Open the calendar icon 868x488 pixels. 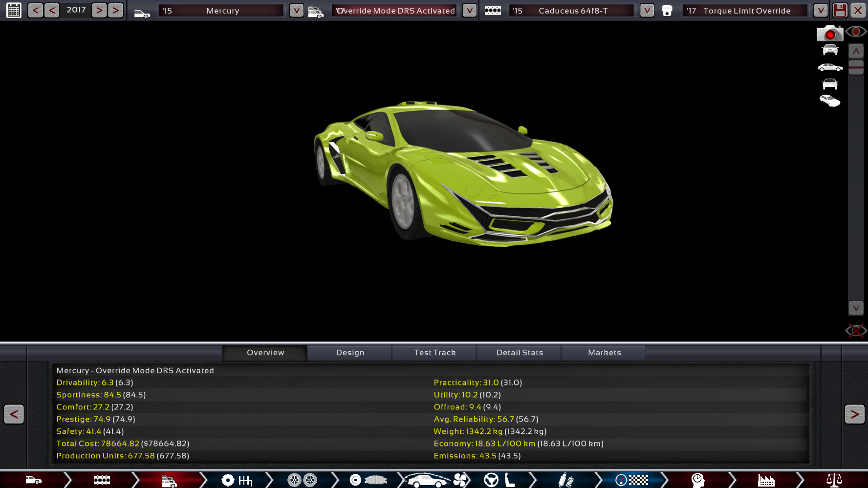click(x=14, y=10)
